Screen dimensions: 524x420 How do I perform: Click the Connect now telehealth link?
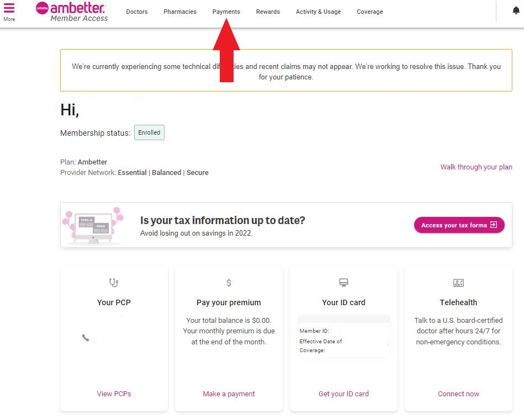[x=458, y=394]
